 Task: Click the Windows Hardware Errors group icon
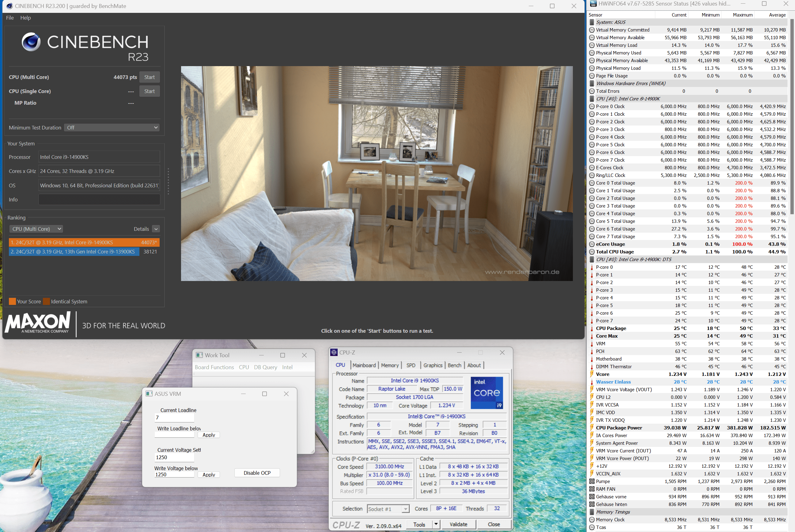592,84
